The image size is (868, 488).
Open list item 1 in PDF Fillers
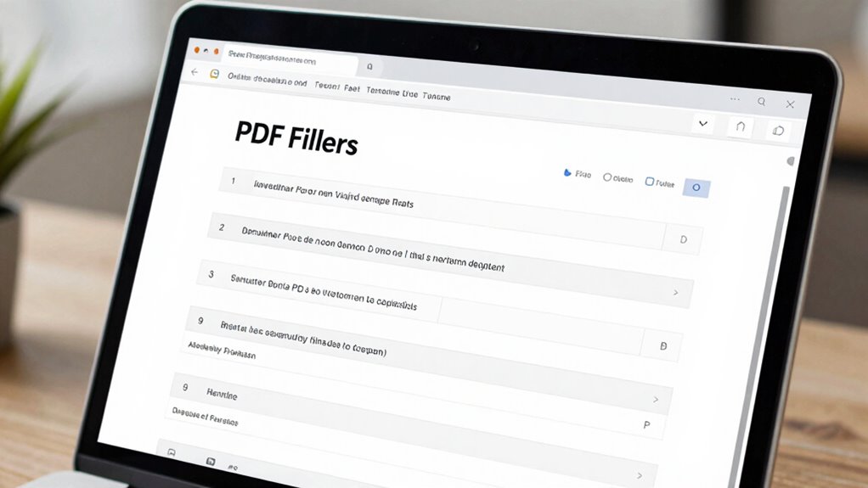coord(333,193)
